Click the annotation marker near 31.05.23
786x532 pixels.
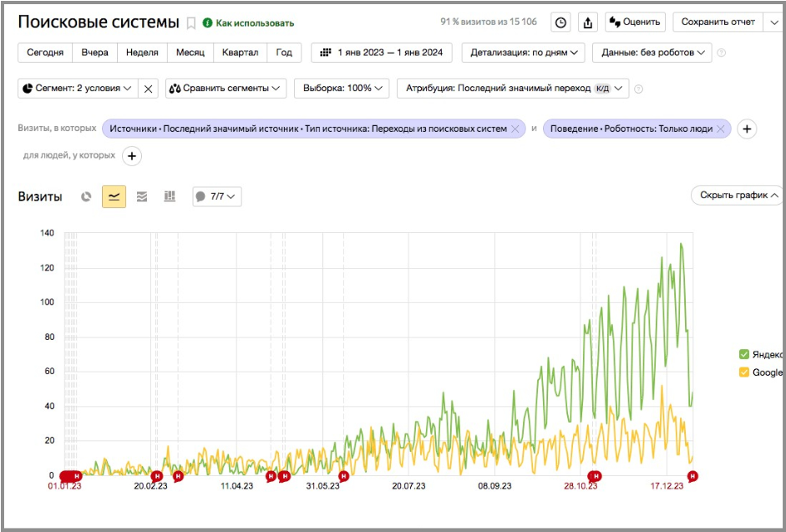point(343,476)
